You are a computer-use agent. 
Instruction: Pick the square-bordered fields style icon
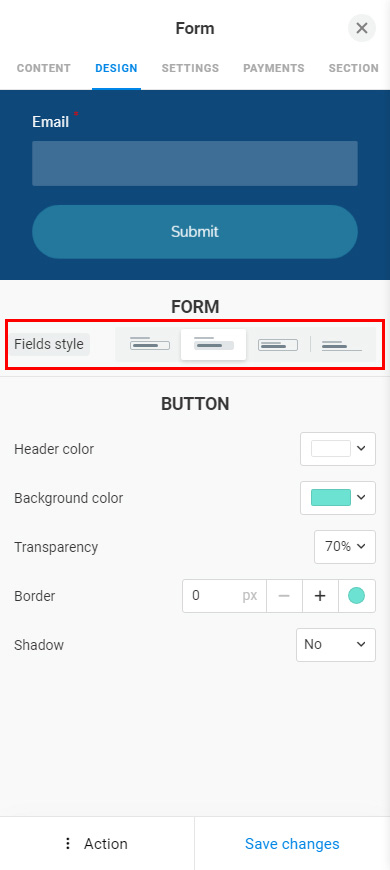(x=278, y=344)
